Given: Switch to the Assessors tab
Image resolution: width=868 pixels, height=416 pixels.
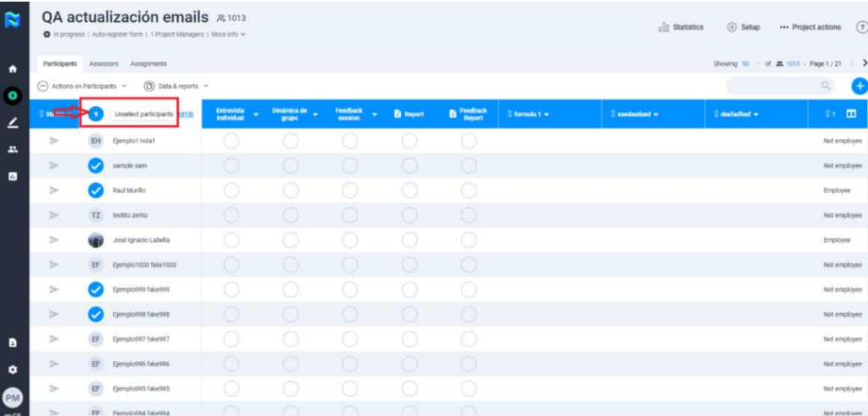Looking at the screenshot, I should click(x=103, y=64).
